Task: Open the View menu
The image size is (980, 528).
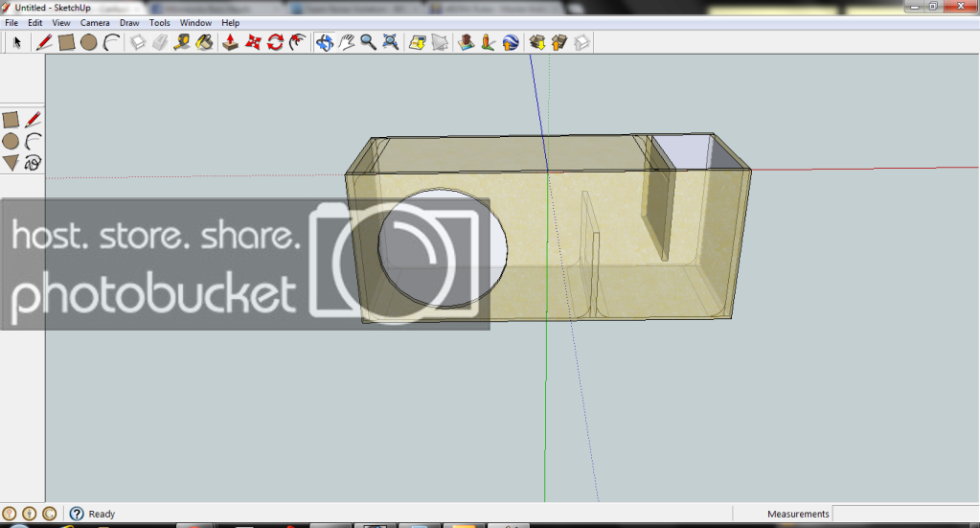Action: point(60,22)
